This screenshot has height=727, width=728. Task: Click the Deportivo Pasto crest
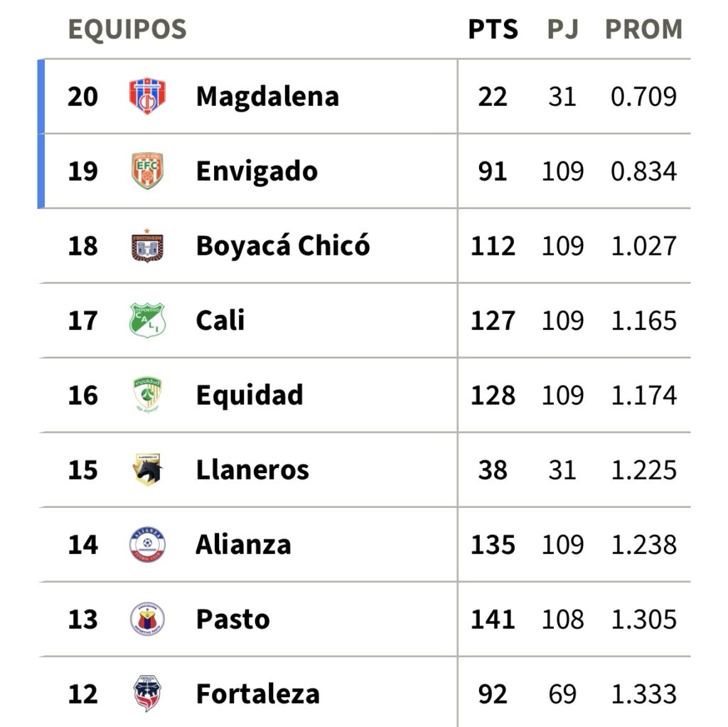147,619
